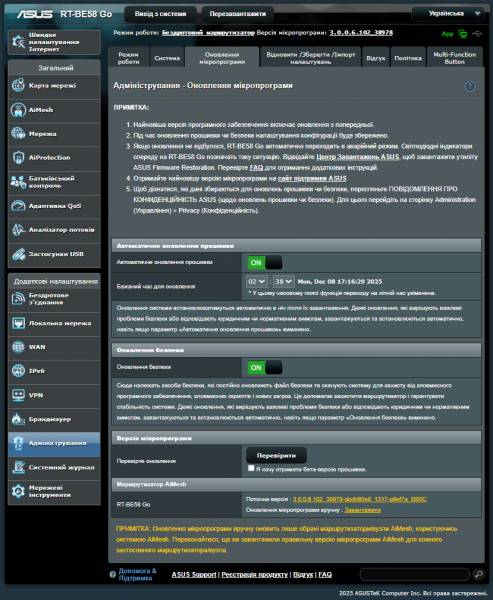Open the Administration (Адміністрування) icon

point(18,443)
